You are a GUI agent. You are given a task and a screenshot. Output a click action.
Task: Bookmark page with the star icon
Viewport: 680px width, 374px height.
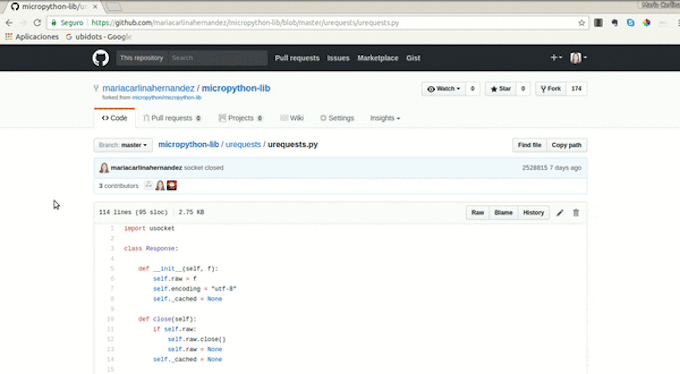(x=582, y=23)
